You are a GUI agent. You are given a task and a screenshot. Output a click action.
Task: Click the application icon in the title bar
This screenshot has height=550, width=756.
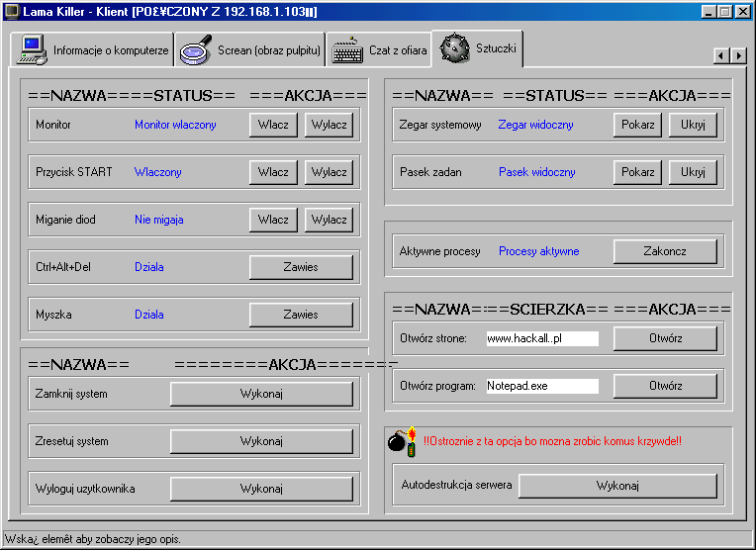click(x=11, y=11)
